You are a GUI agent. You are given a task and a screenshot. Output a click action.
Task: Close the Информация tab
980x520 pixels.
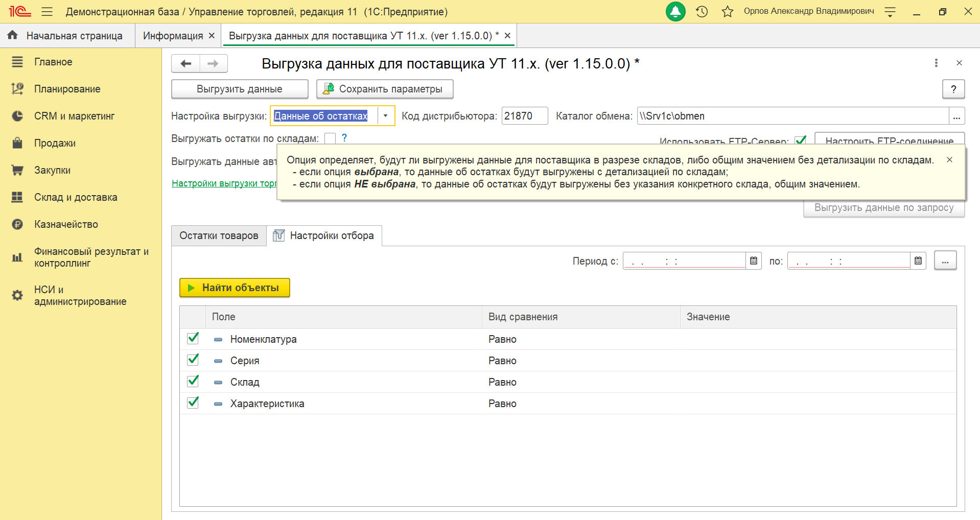212,36
